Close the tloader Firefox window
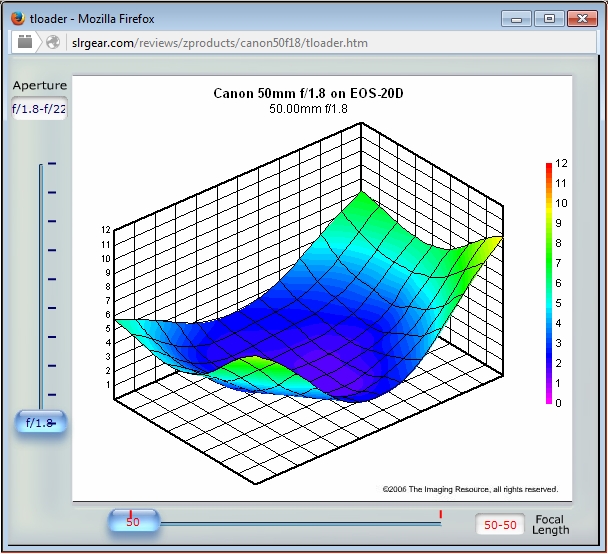608x554 pixels. pos(582,19)
